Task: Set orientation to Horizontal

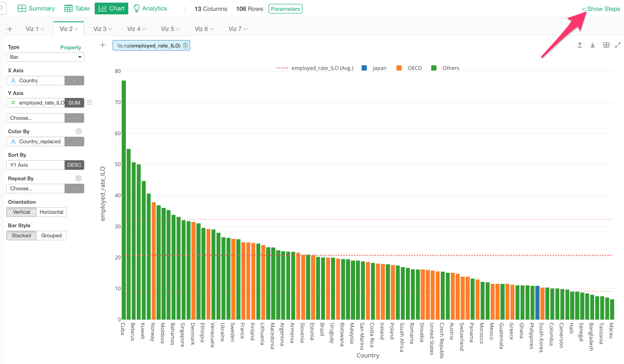Action: click(x=51, y=212)
